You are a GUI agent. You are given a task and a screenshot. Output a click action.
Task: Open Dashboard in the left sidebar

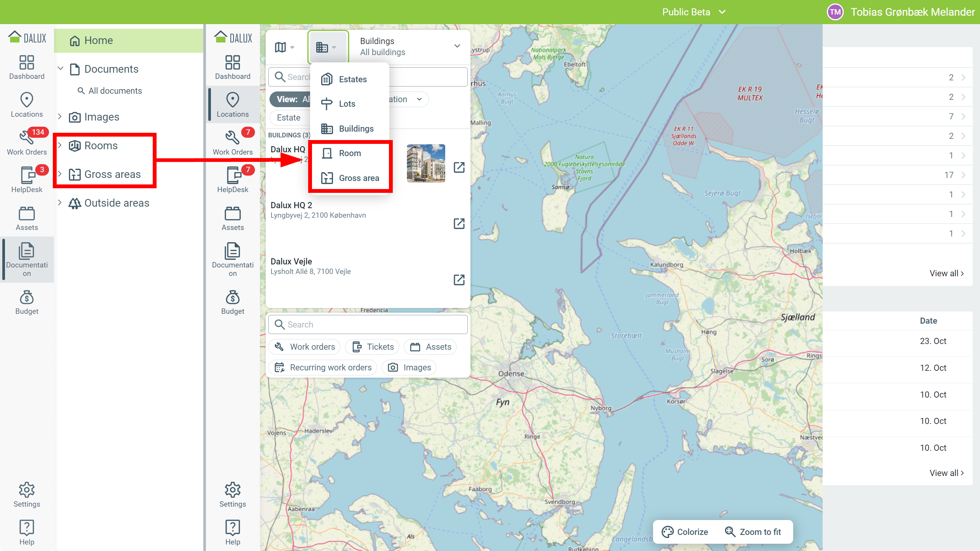(27, 67)
